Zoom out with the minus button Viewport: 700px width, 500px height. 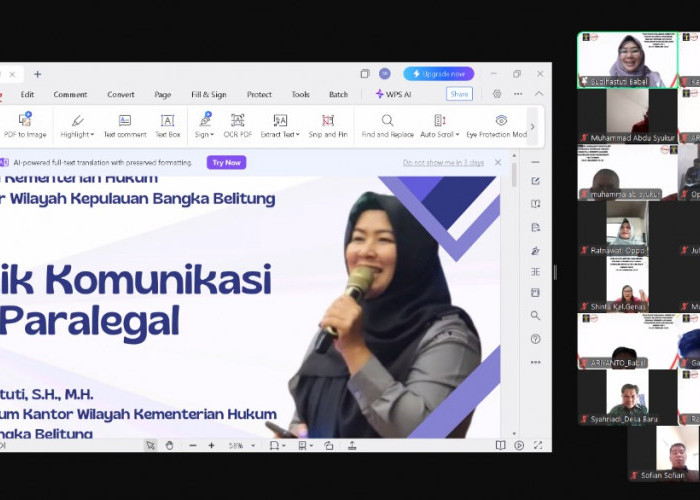[x=193, y=445]
